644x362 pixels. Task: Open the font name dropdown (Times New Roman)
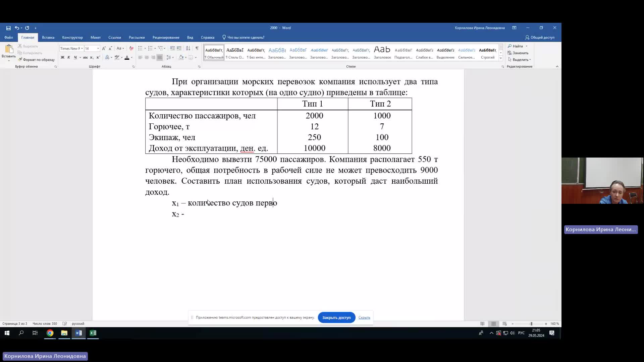(82, 49)
